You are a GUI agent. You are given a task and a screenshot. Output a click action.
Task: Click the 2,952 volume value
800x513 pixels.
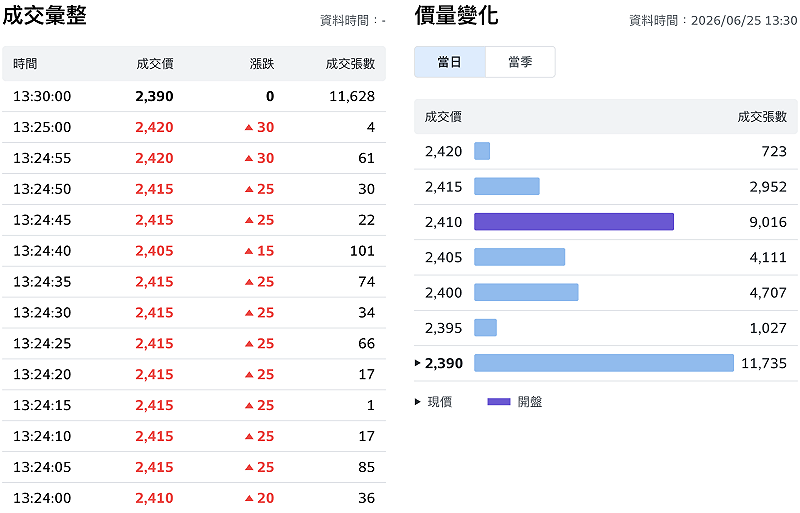768,187
